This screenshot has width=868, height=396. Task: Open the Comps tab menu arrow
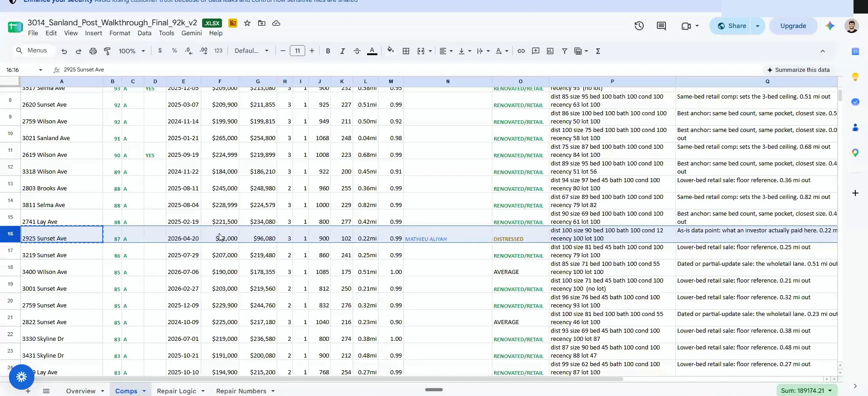(x=144, y=391)
